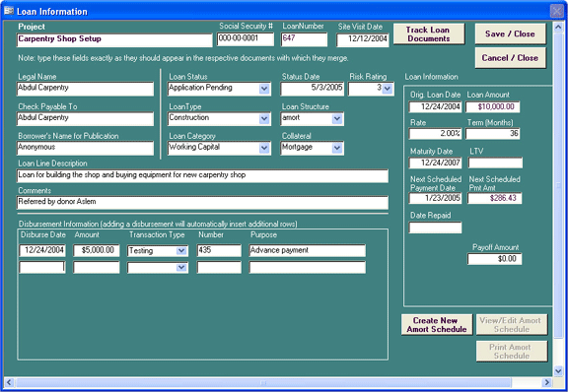This screenshot has width=568, height=392.
Task: Click the Loan Amount $10,000.00 field
Action: [x=493, y=106]
